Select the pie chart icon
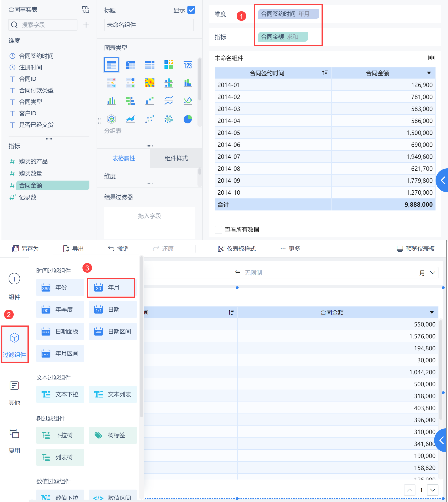This screenshot has width=448, height=502. (x=188, y=119)
